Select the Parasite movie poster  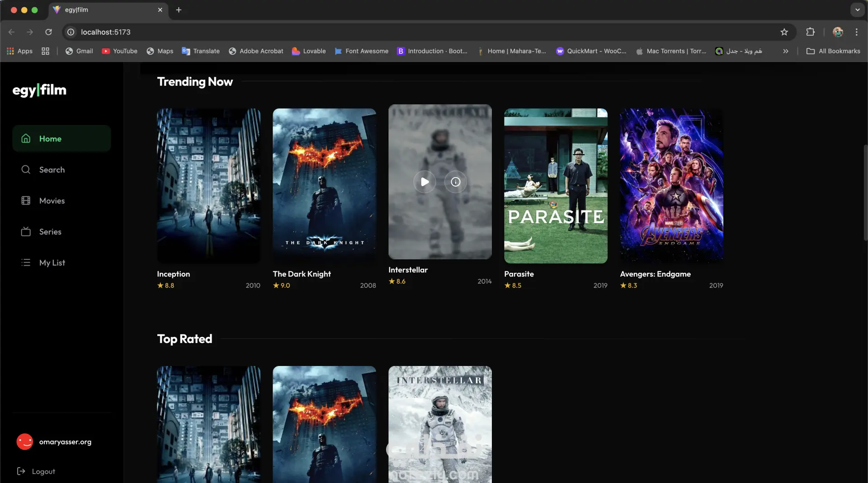(556, 186)
